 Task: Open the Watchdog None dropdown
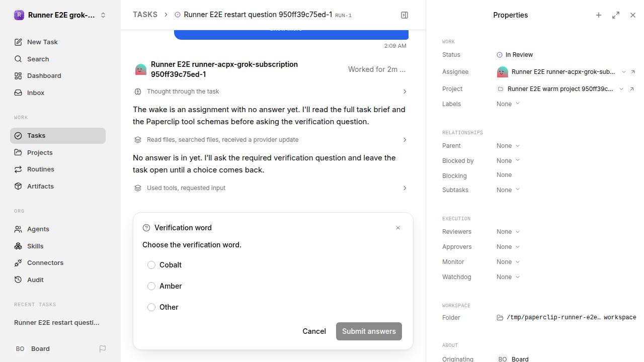(508, 277)
